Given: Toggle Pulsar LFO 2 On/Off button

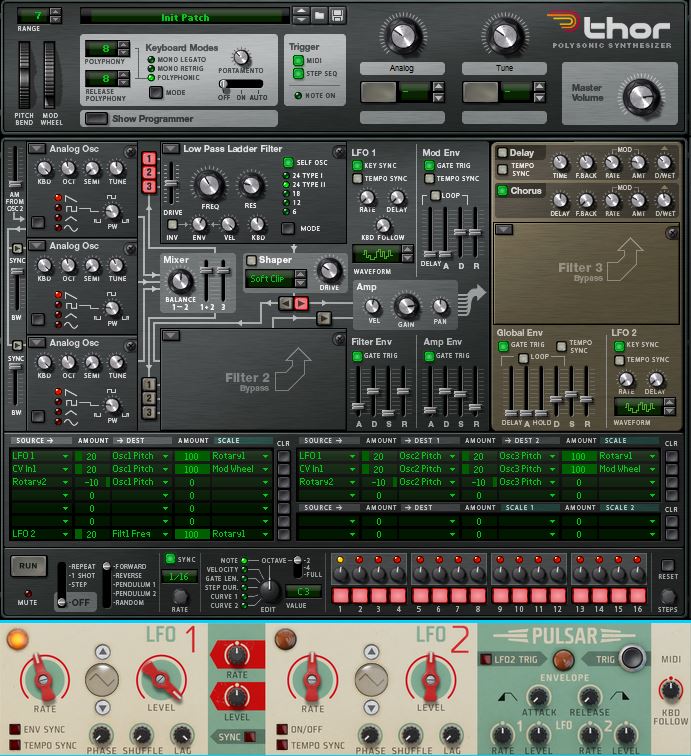Looking at the screenshot, I should (x=282, y=729).
